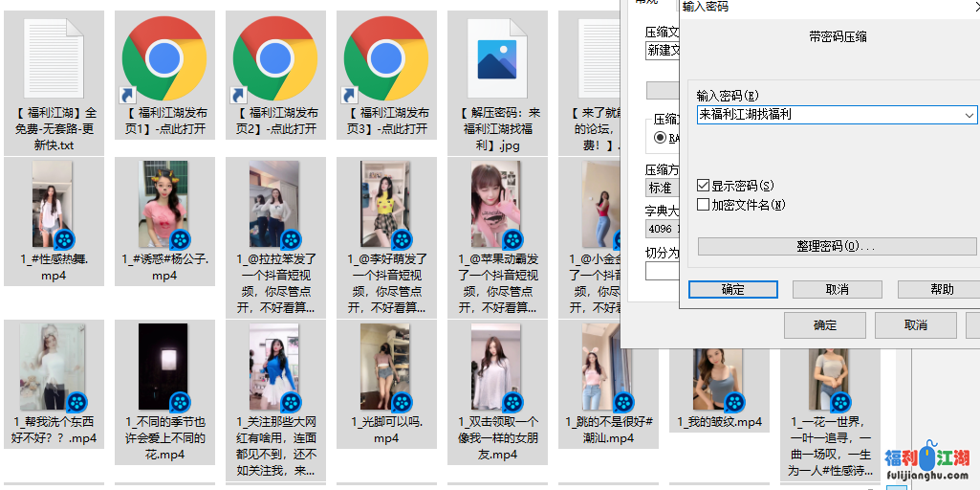Enable the 加密文件名 checkbox

[704, 204]
